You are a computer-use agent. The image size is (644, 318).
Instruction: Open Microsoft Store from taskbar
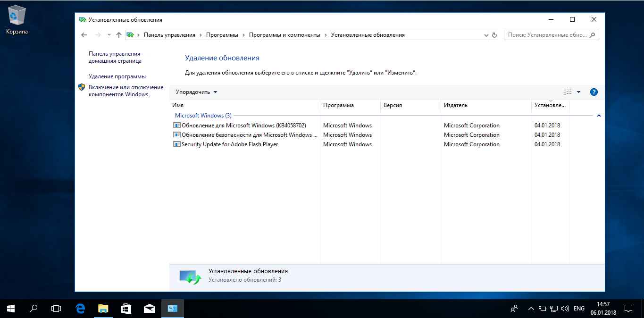point(126,309)
